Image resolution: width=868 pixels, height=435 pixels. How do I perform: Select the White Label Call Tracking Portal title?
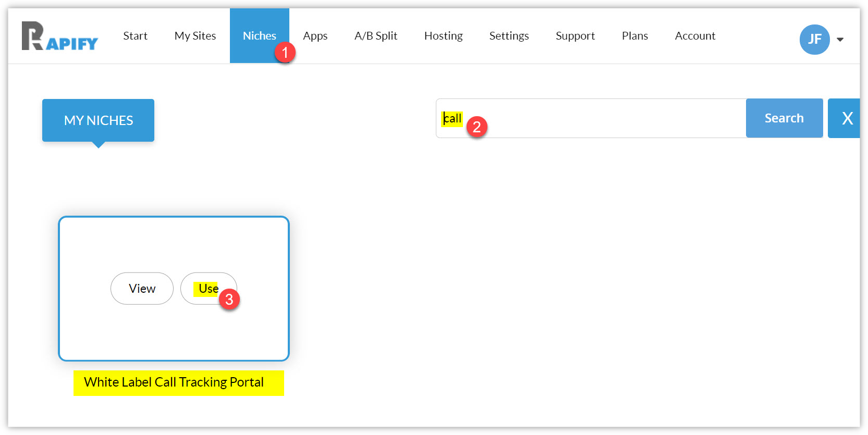174,382
